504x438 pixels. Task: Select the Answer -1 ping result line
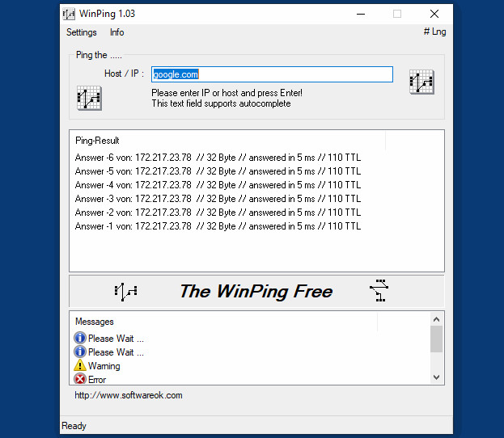(218, 226)
